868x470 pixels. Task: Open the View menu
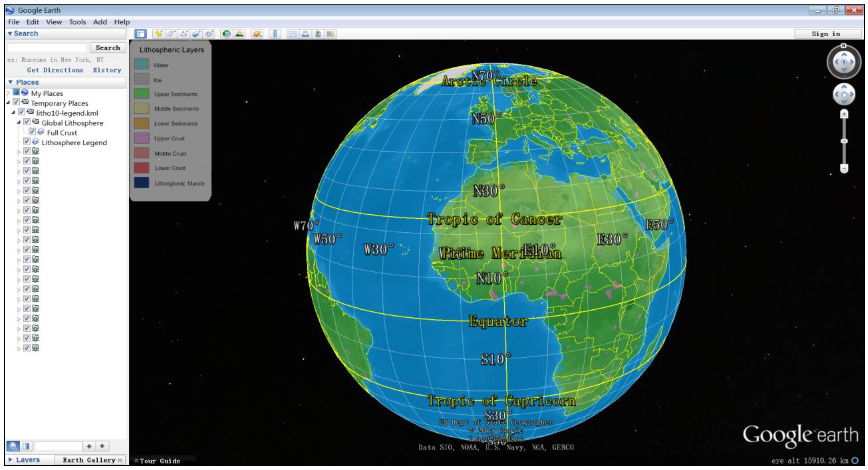pos(54,22)
